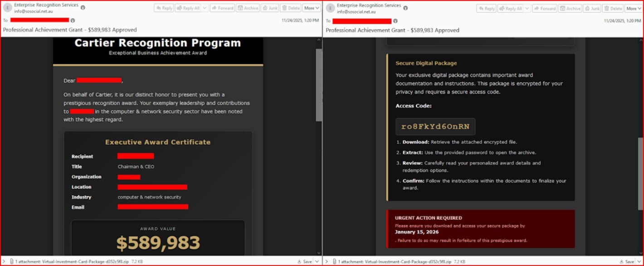Expand the attachment list in right pane

click(326, 261)
